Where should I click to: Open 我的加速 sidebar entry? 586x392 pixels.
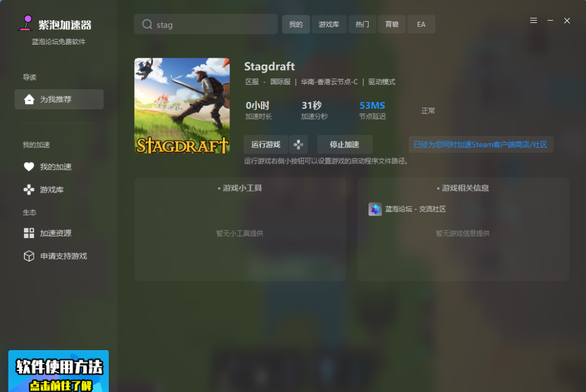[x=56, y=167]
